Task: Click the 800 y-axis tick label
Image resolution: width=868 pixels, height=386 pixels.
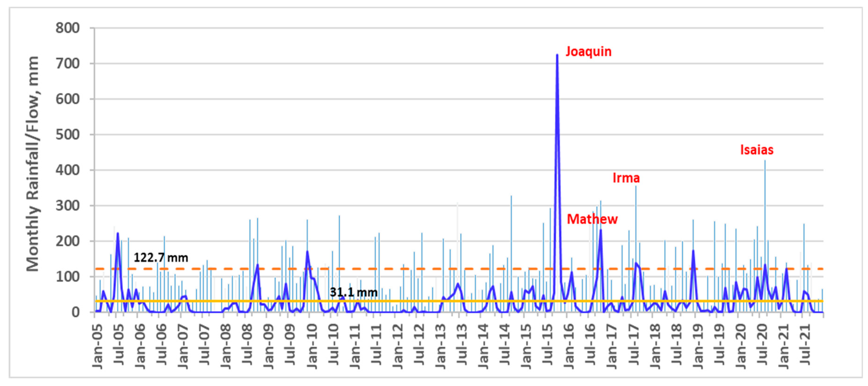Action: point(68,28)
